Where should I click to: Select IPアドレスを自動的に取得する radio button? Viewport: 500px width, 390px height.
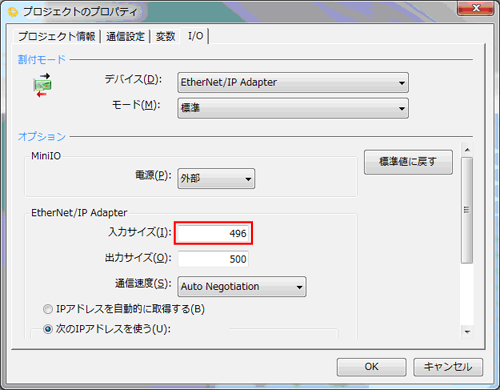point(48,309)
